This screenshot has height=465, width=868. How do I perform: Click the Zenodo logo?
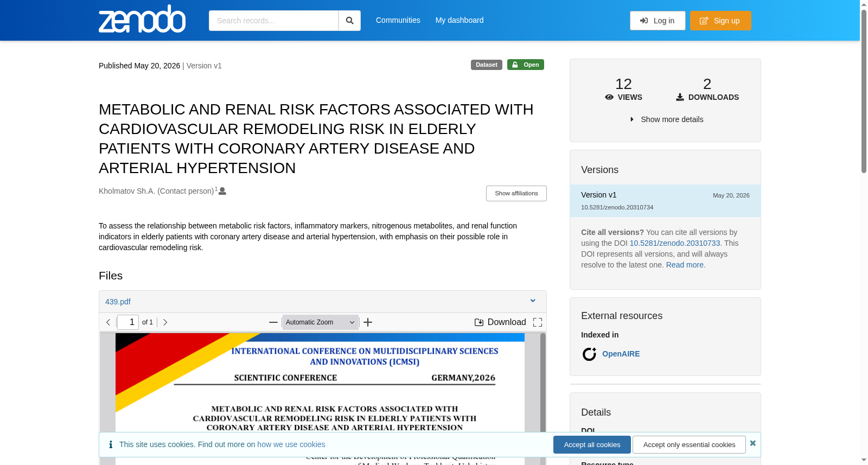142,20
